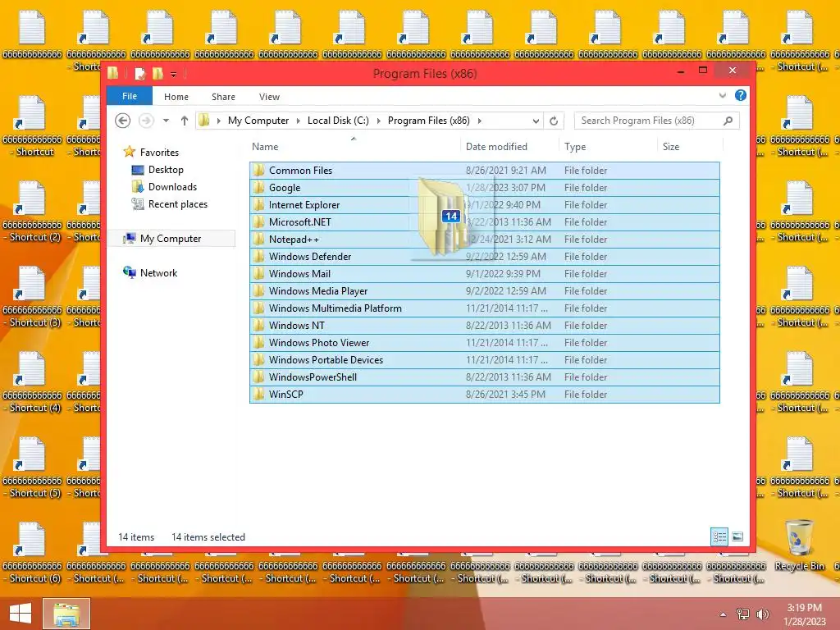840x630 pixels.
Task: Select the Google folder icon
Action: click(x=259, y=188)
